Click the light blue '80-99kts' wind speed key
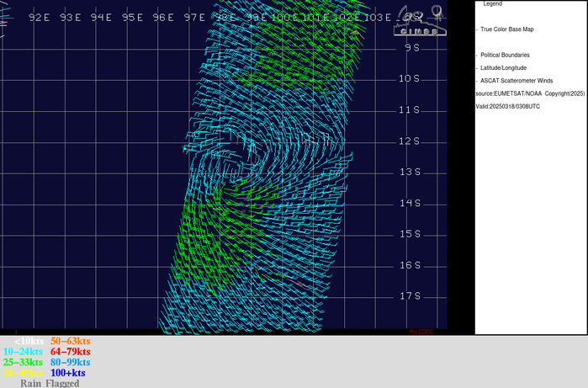This screenshot has height=388, width=588. pos(71,362)
